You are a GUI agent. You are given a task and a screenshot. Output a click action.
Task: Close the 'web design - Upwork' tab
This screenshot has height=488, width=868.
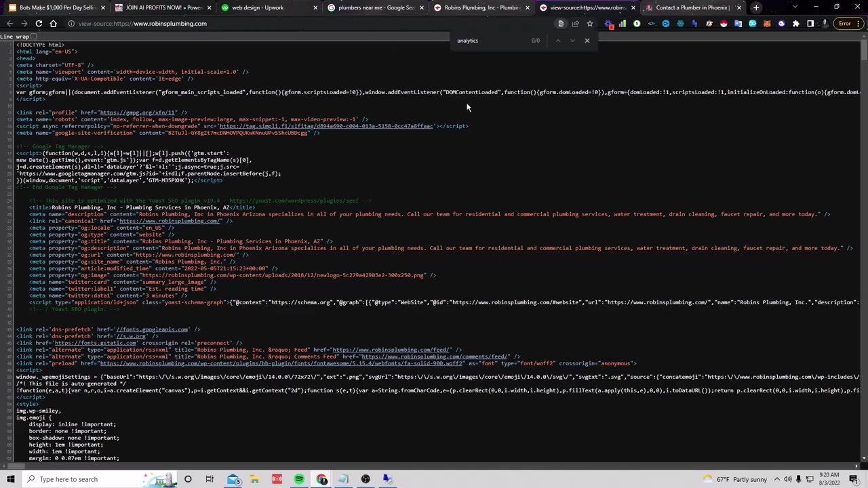pos(315,7)
